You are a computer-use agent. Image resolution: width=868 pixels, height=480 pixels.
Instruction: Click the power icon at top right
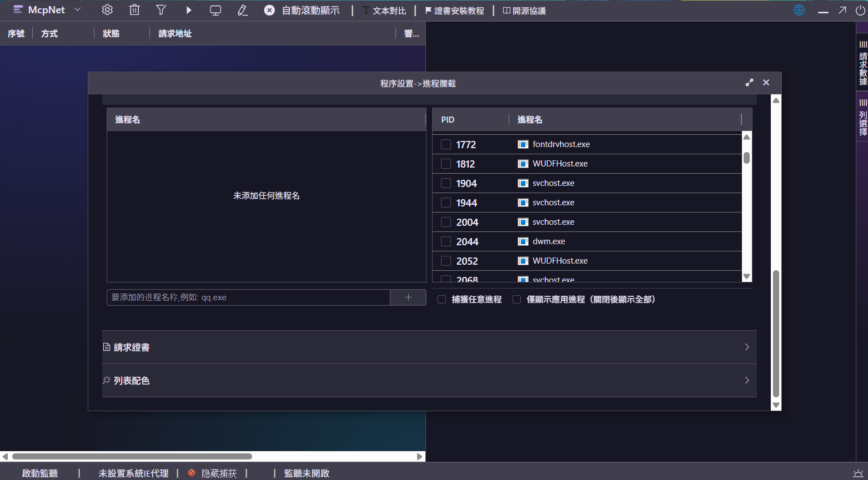pos(860,10)
